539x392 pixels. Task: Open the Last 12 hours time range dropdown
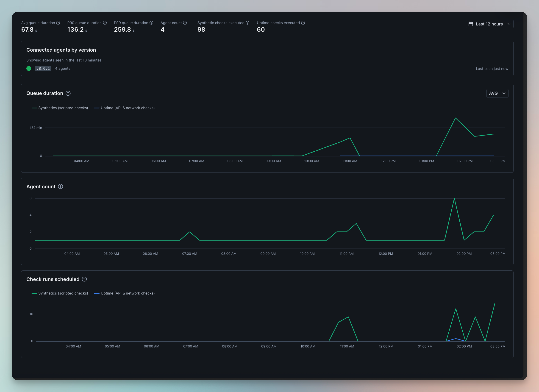point(489,24)
